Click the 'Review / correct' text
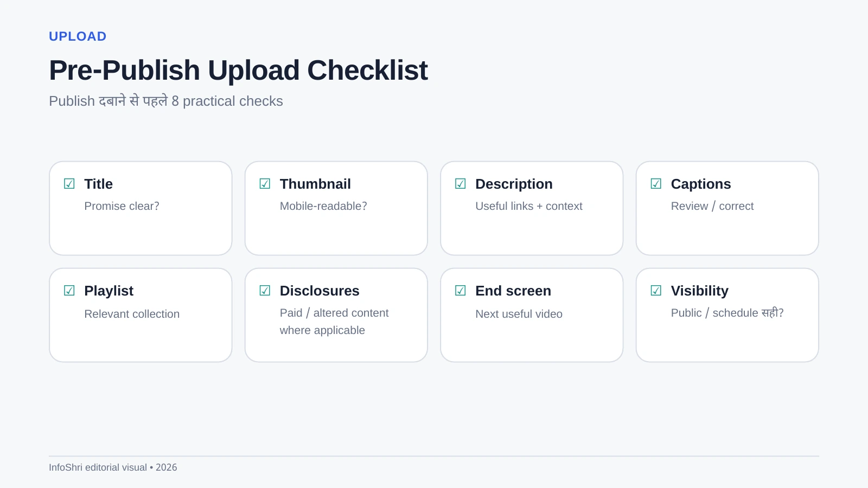This screenshot has width=868, height=488. (712, 206)
